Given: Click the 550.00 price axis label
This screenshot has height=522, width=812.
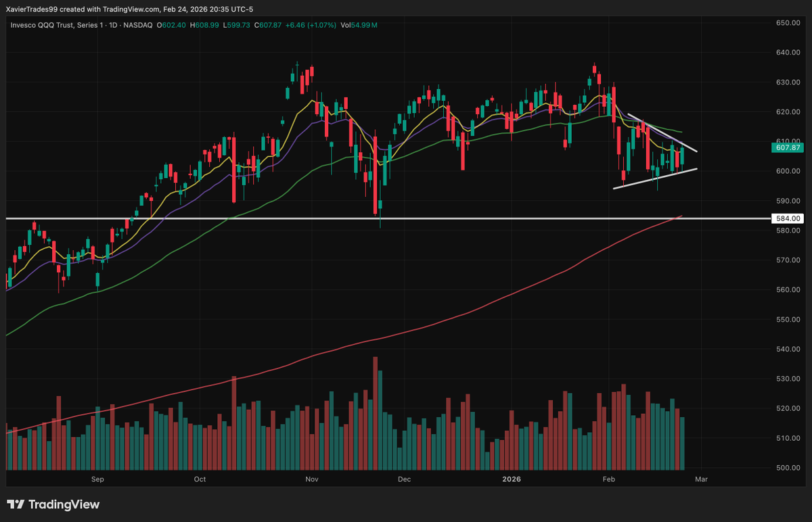Looking at the screenshot, I should [788, 319].
